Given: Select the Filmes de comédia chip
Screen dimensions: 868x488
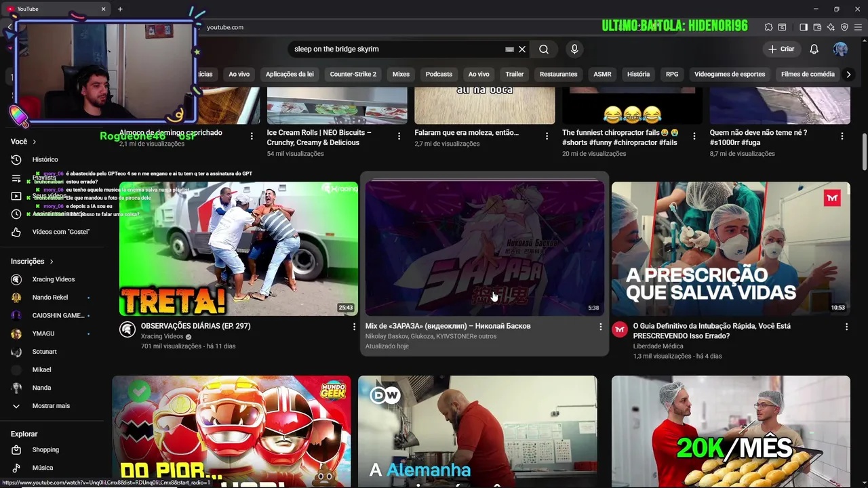Looking at the screenshot, I should 808,74.
